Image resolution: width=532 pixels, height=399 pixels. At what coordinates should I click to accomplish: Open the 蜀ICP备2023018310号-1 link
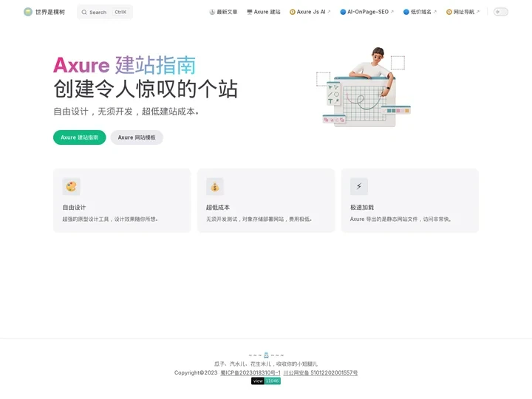pos(250,373)
